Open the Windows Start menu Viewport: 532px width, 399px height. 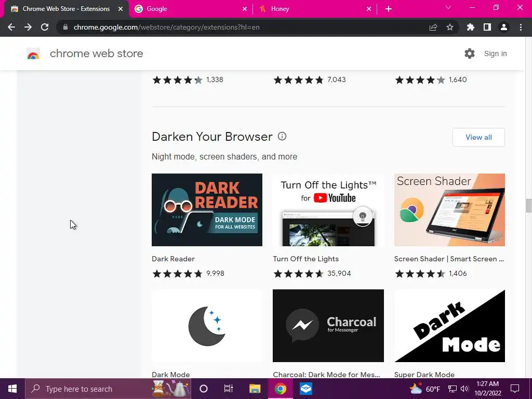pos(12,389)
